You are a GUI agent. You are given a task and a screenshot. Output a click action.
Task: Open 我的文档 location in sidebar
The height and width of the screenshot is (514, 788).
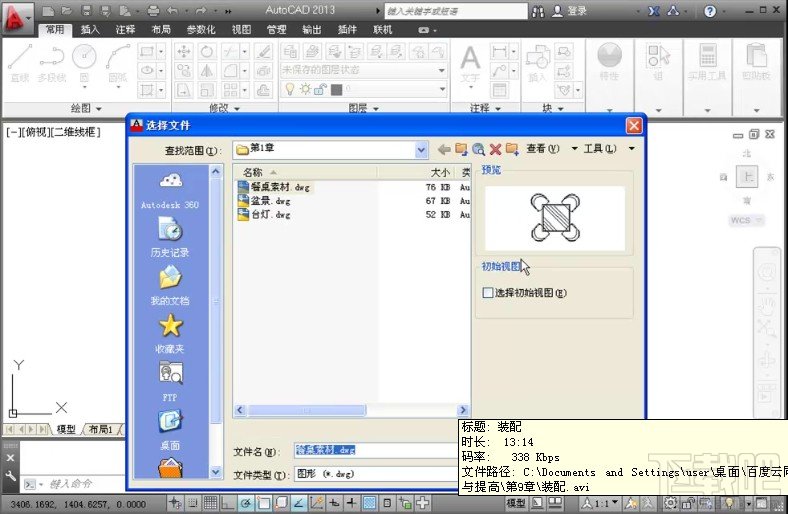170,285
